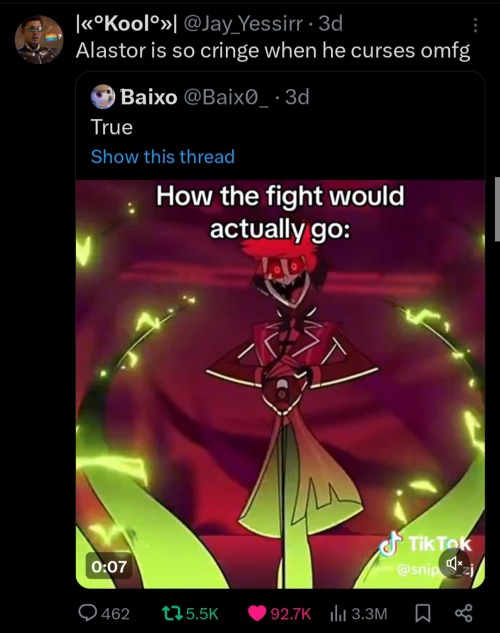The image size is (500, 633).
Task: Open the Kool profile avatar
Action: tap(39, 40)
